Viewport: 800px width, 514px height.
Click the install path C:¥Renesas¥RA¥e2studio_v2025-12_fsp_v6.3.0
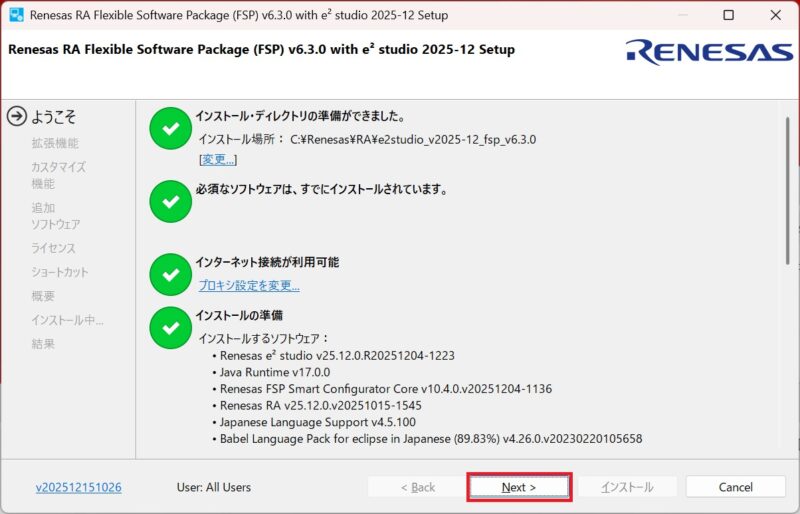pyautogui.click(x=413, y=139)
